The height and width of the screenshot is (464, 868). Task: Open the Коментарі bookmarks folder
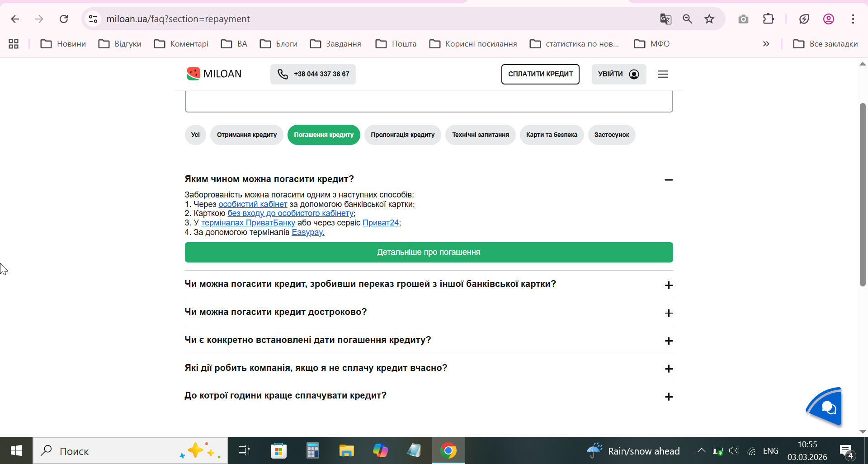[181, 44]
